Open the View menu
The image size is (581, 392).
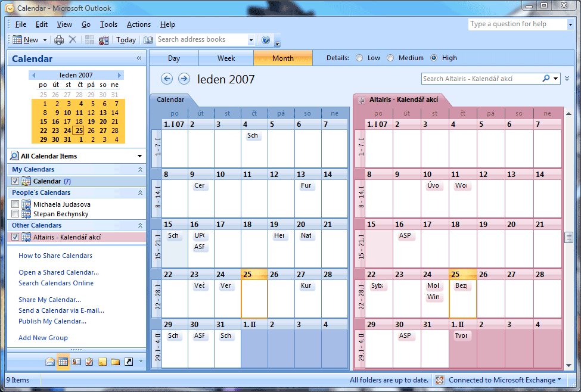tap(64, 24)
